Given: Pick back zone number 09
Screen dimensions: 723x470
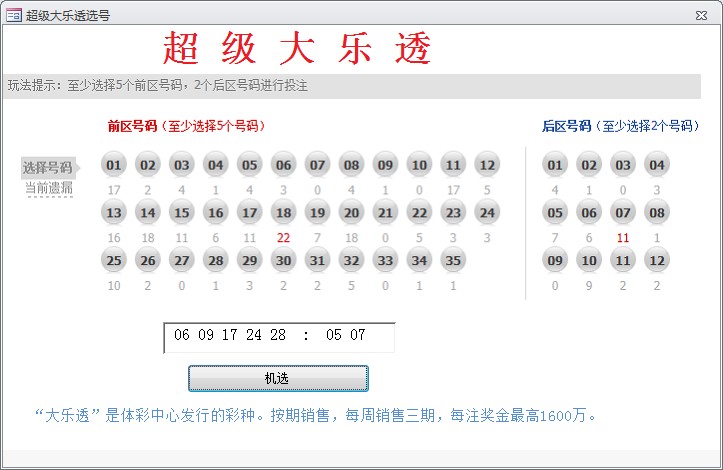Looking at the screenshot, I should [x=555, y=260].
